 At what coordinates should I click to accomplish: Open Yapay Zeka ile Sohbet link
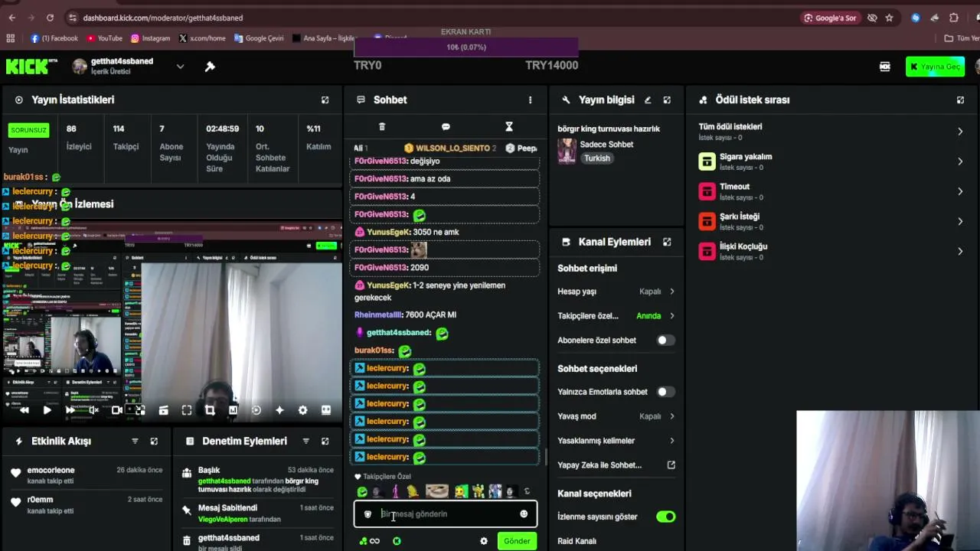coord(616,465)
